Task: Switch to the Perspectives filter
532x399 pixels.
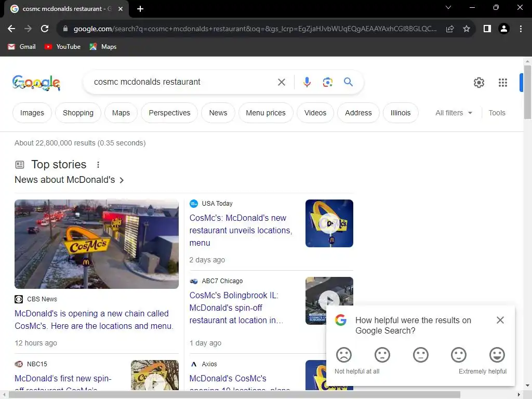Action: 169,113
